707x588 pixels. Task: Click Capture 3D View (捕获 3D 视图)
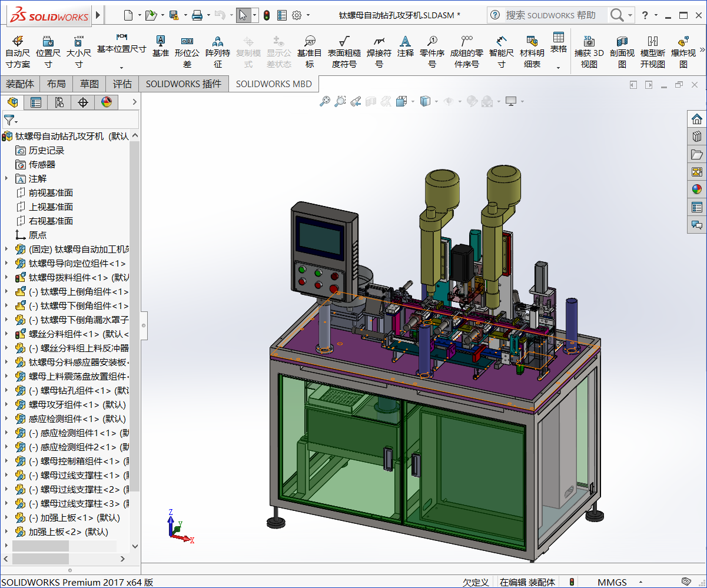[589, 51]
